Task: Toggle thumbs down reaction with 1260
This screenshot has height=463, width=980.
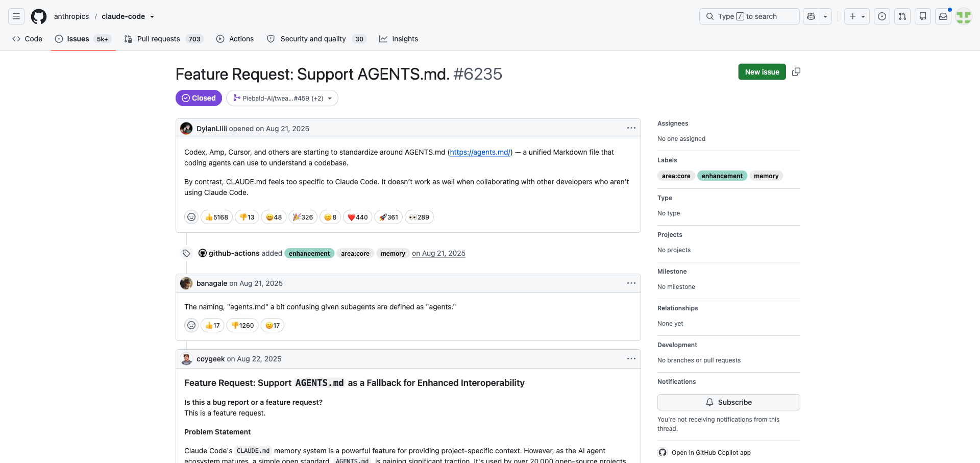Action: 242,325
